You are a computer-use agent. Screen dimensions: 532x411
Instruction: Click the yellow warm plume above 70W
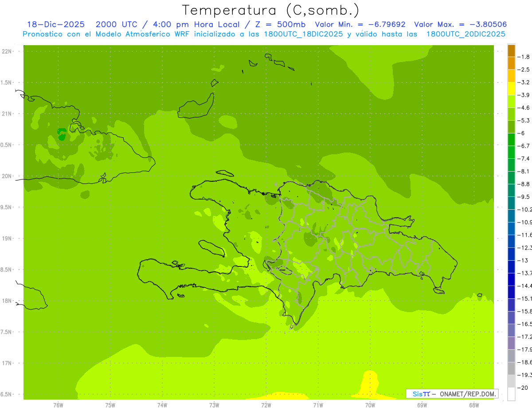[369, 384]
